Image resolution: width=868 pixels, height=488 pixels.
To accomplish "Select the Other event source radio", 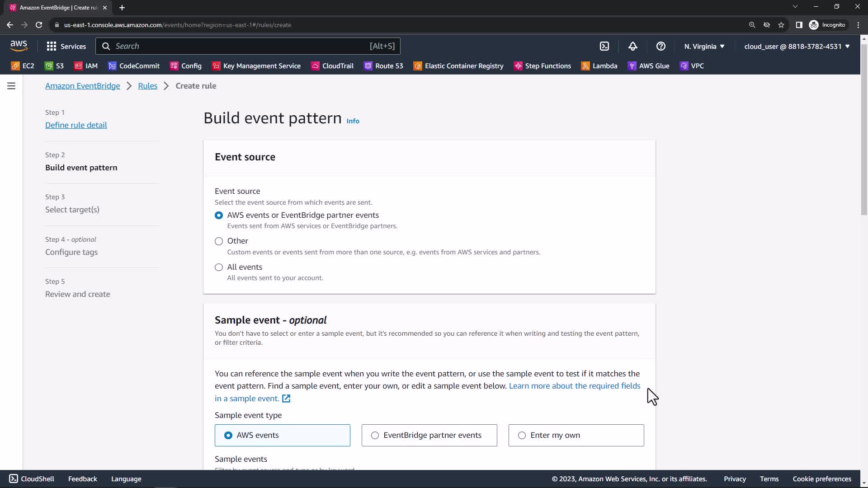I will click(219, 241).
